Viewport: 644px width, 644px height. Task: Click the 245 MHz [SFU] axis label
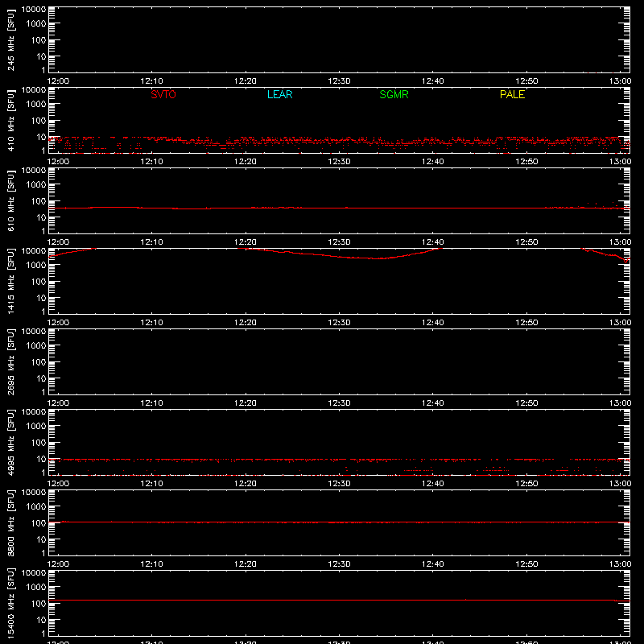point(10,39)
